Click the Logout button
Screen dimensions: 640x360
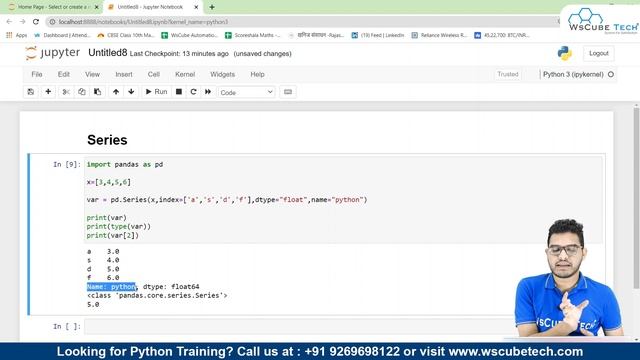pyautogui.click(x=598, y=53)
